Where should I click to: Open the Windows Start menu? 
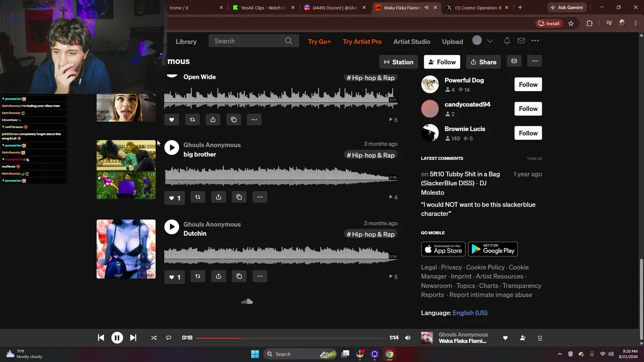(x=255, y=354)
